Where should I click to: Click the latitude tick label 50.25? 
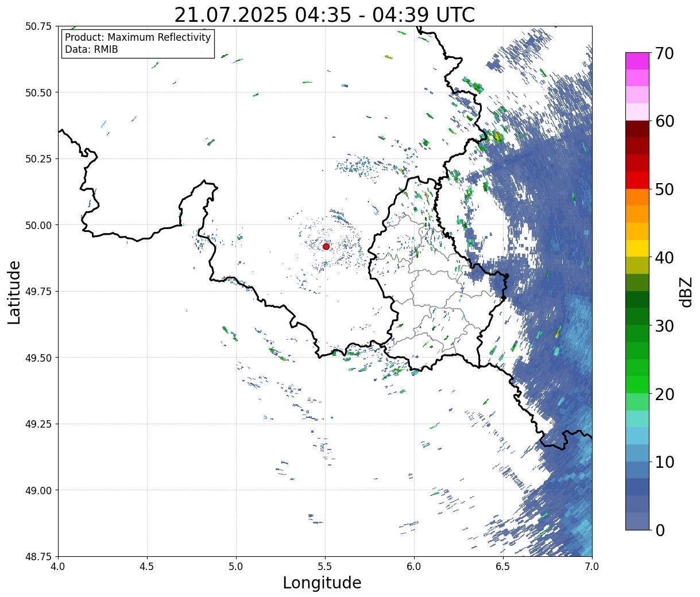[x=38, y=158]
